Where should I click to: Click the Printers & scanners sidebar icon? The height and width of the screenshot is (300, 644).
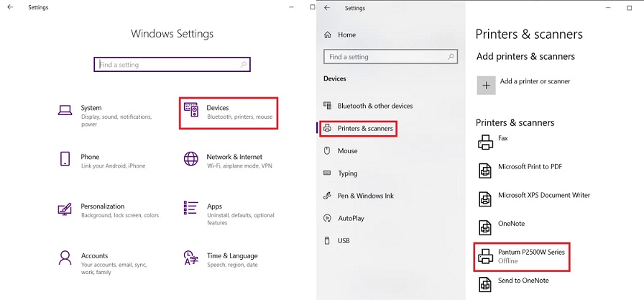coord(327,128)
